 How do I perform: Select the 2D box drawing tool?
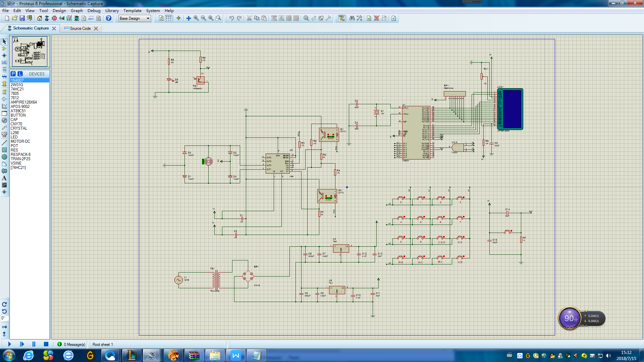click(x=4, y=150)
